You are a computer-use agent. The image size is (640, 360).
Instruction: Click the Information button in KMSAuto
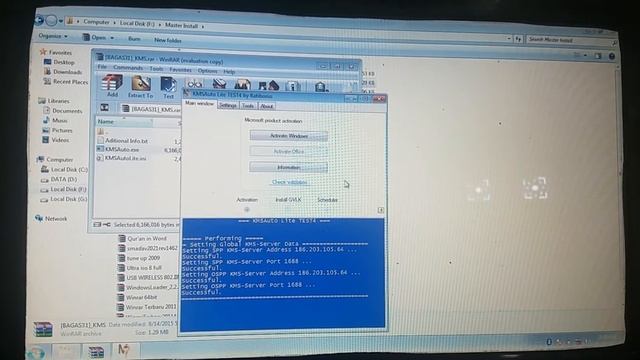[289, 167]
